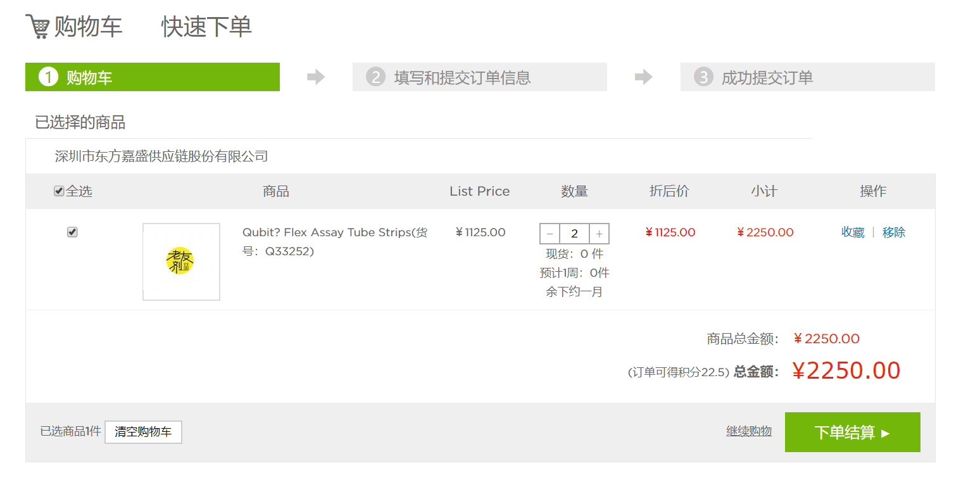Click the quantity input field
Viewport: 980px width, 480px height.
tap(574, 234)
